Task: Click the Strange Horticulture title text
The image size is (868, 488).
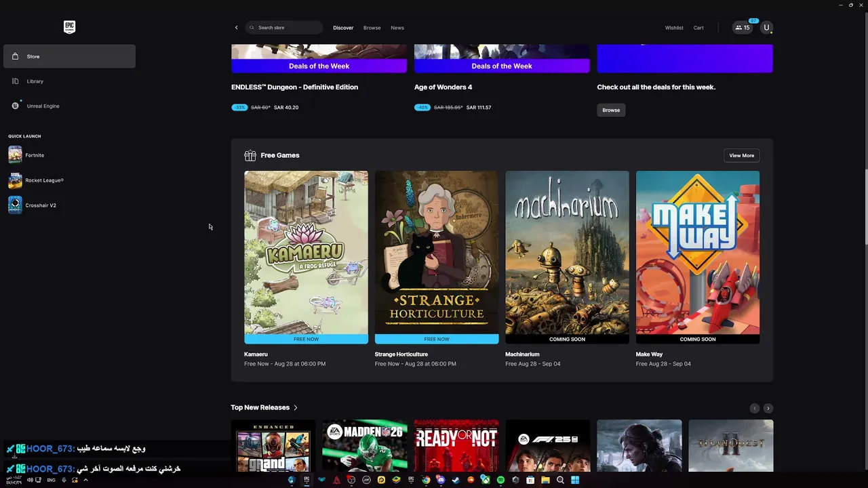Action: [401, 354]
